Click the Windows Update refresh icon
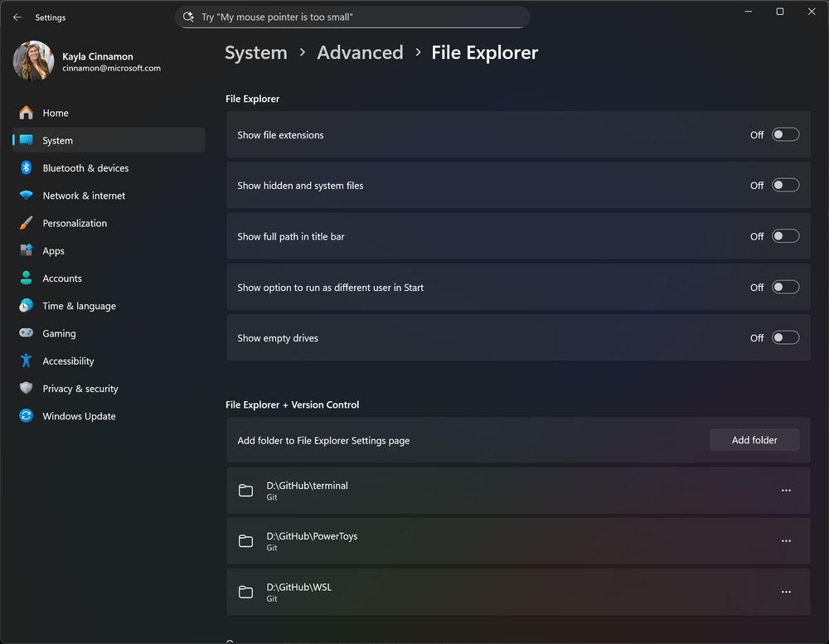Image resolution: width=829 pixels, height=644 pixels. (x=26, y=415)
